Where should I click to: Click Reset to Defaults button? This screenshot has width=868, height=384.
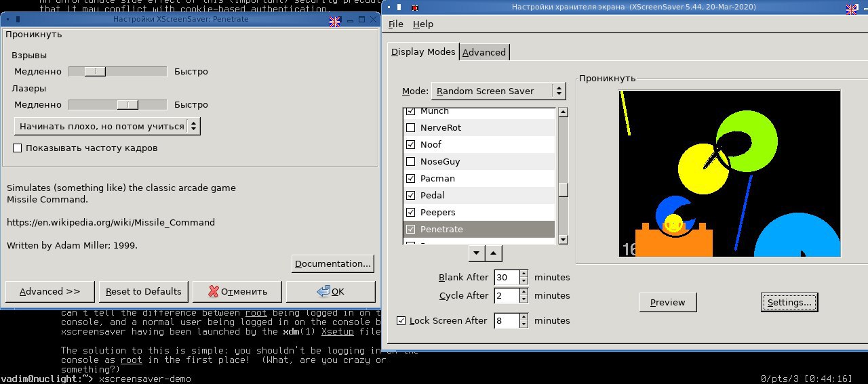[143, 291]
